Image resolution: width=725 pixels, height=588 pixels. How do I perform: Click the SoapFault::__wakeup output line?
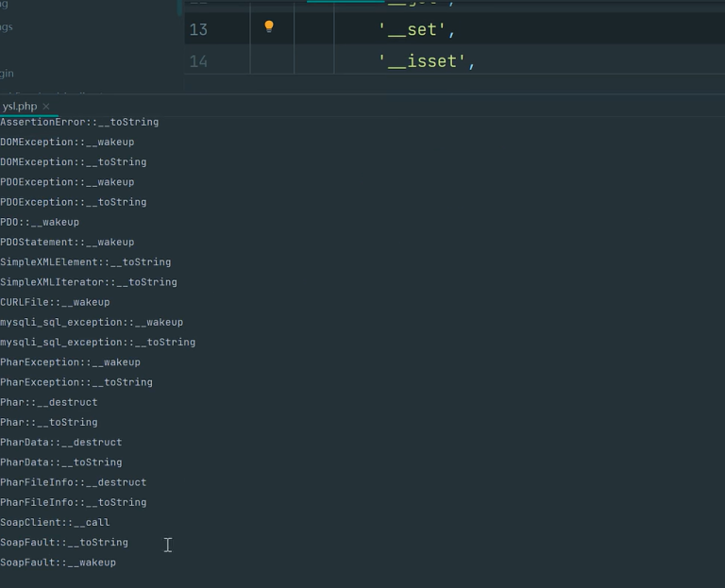59,563
